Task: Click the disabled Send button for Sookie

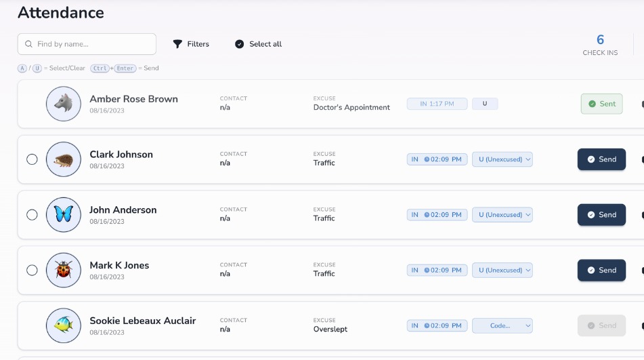Action: pyautogui.click(x=601, y=325)
